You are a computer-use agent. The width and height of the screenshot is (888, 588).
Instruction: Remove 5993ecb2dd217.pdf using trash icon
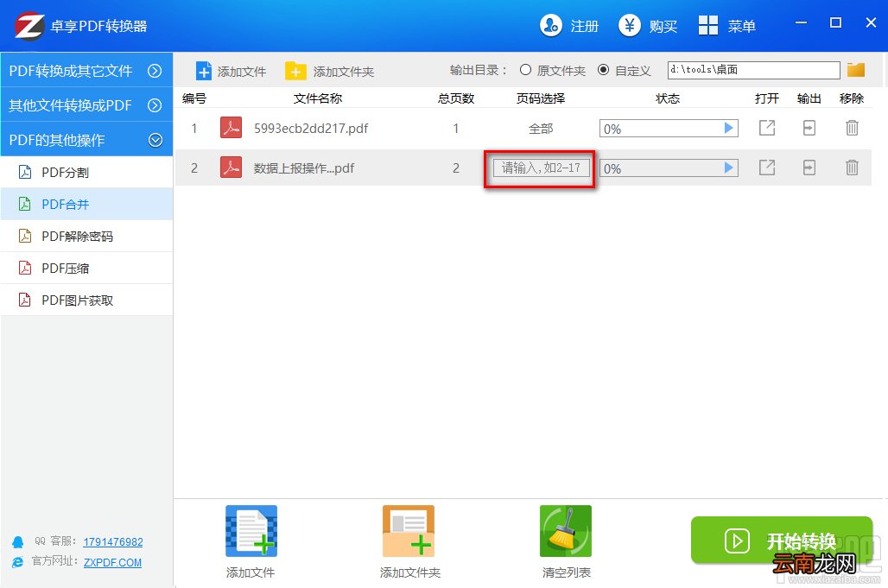coord(852,128)
